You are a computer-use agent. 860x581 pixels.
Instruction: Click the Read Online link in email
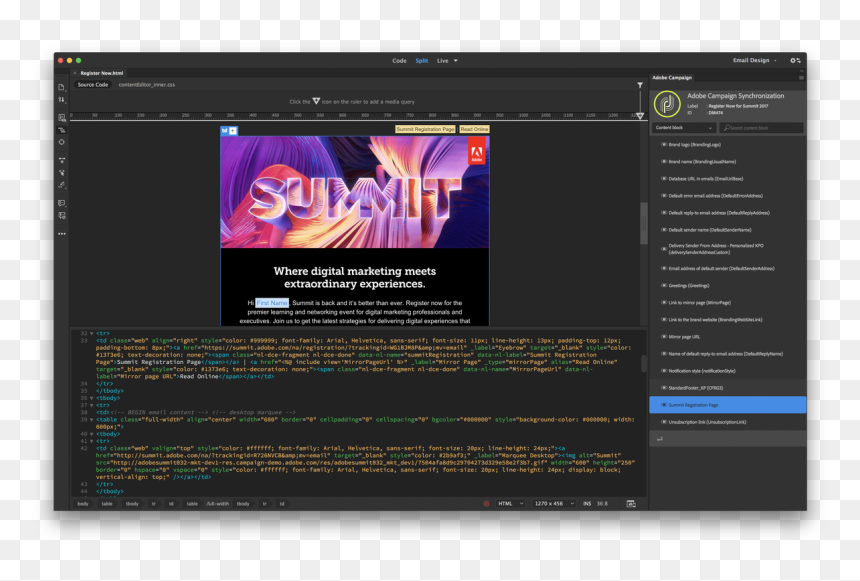coord(474,129)
